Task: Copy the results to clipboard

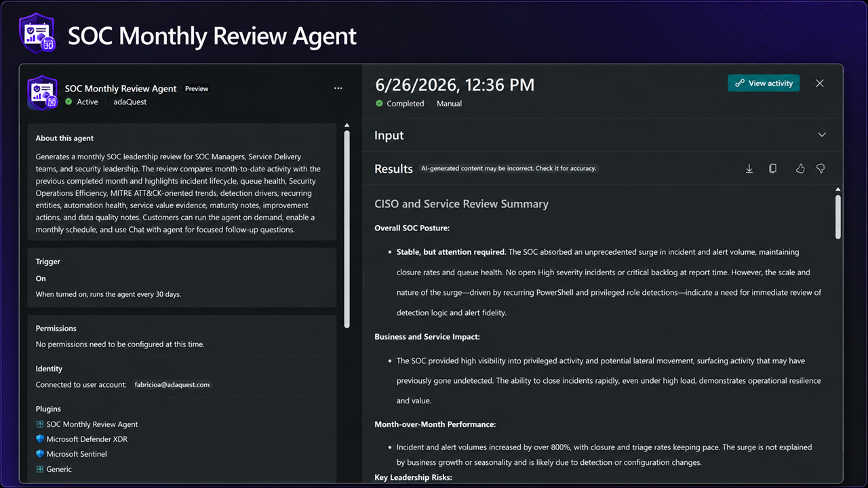Action: [x=772, y=169]
